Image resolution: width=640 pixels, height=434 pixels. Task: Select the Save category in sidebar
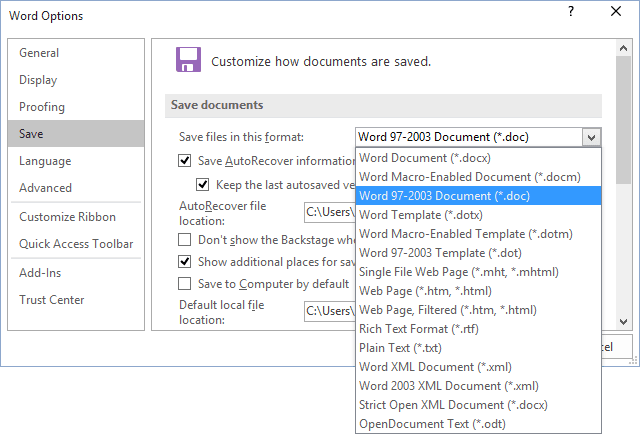(76, 134)
